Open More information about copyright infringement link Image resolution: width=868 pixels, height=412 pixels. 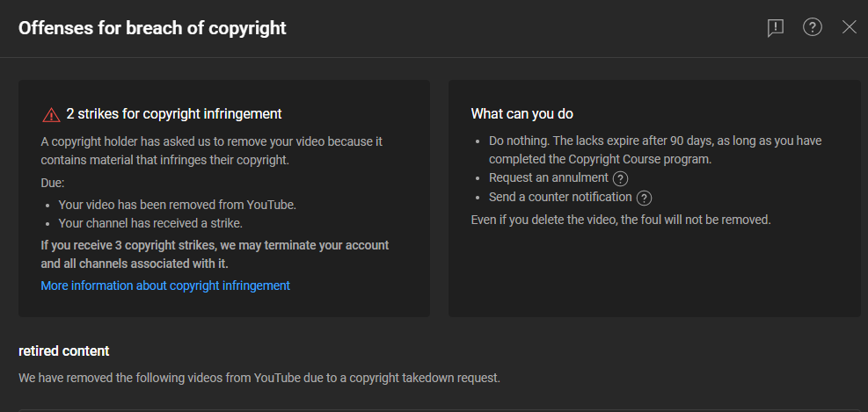[x=165, y=286]
